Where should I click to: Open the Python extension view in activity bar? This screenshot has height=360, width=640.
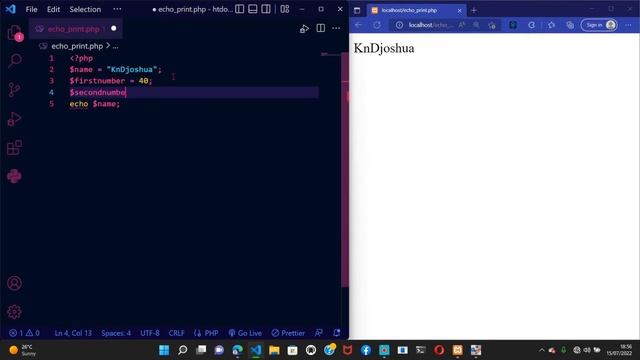pyautogui.click(x=14, y=176)
